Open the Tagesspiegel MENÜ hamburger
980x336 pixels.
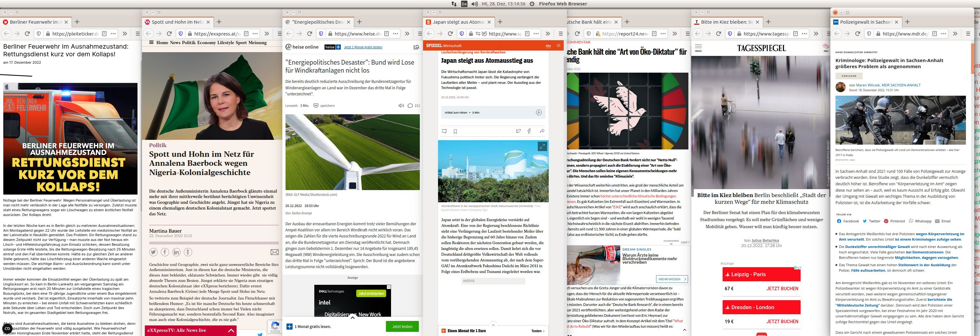coord(698,48)
